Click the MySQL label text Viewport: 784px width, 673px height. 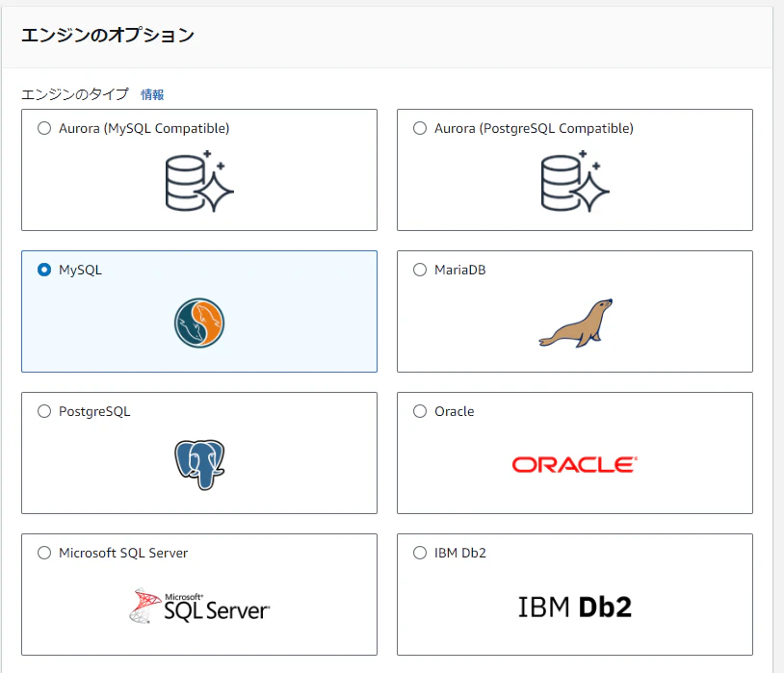(x=81, y=270)
